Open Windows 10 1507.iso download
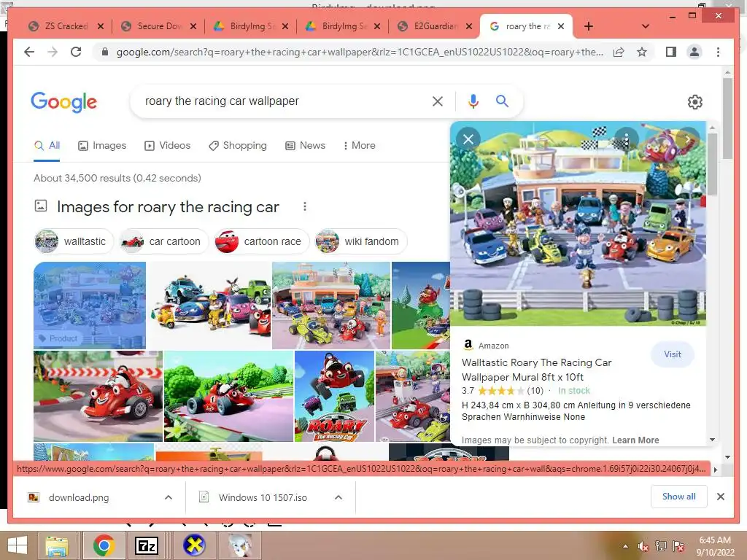The image size is (747, 560). 263,497
